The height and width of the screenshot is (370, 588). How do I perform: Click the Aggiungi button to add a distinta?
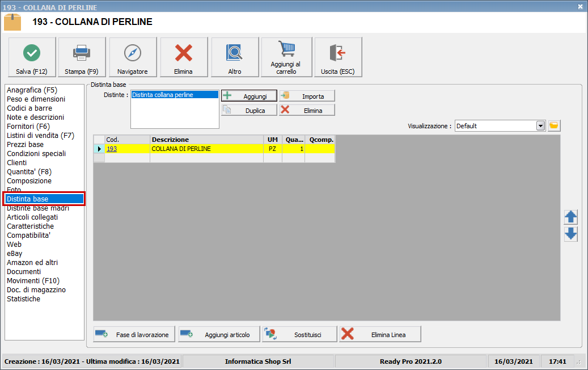click(248, 95)
